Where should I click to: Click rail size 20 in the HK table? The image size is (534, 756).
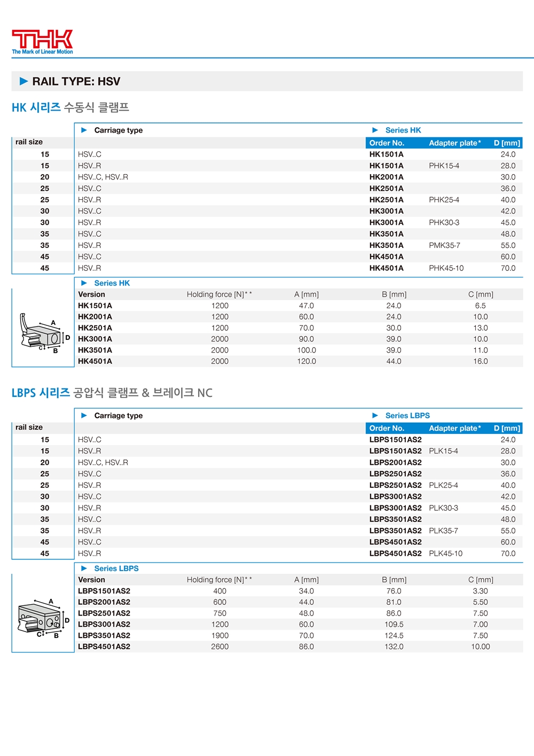(45, 177)
